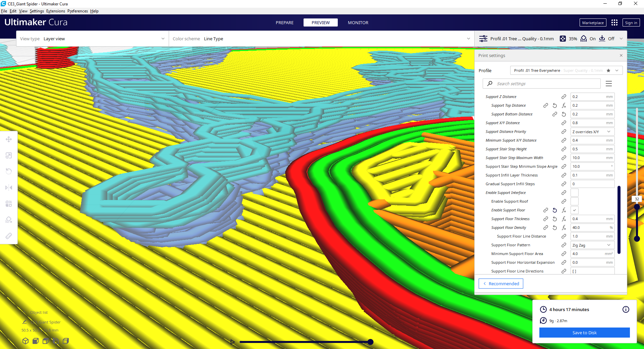
Task: Open the File menu
Action: (x=4, y=11)
